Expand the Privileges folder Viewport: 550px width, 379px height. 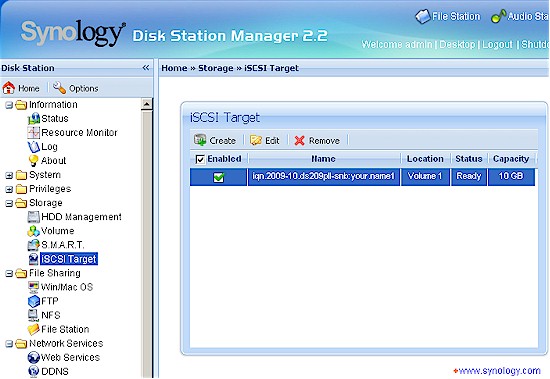coord(9,189)
